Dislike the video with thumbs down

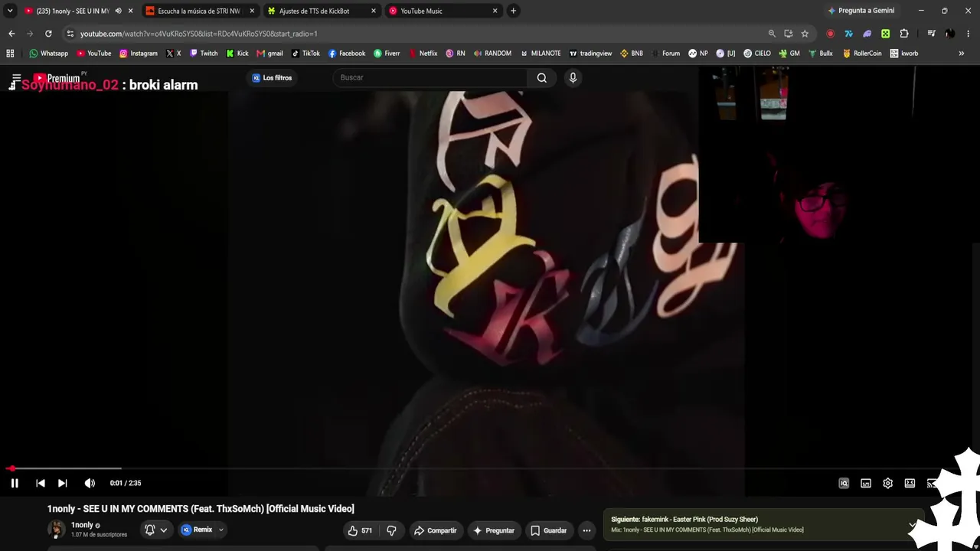point(391,530)
